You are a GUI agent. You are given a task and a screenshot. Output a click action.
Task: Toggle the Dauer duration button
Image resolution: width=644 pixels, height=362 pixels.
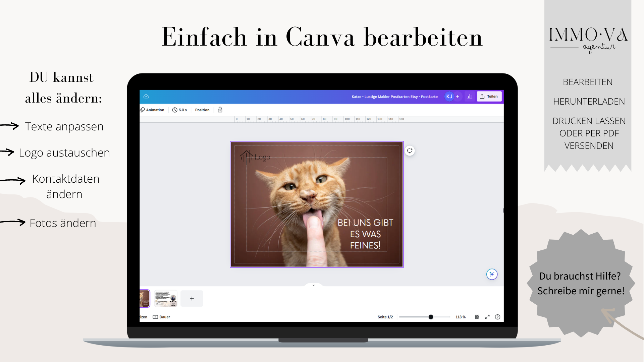tap(161, 317)
